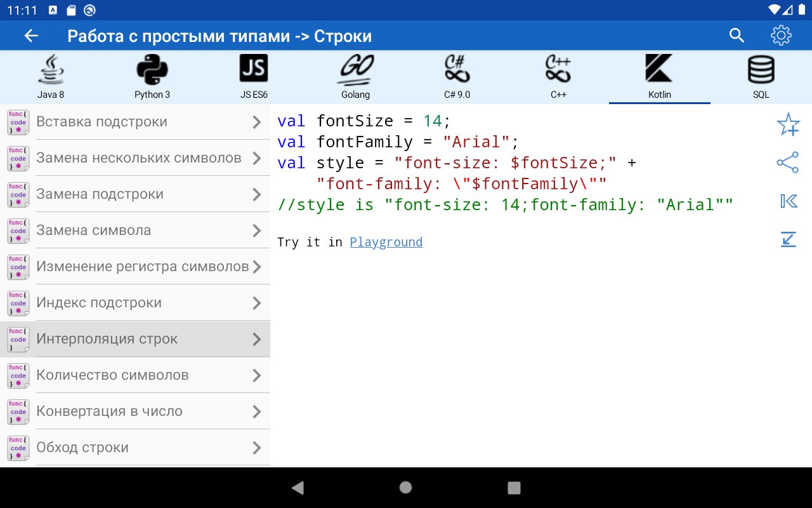This screenshot has width=812, height=508.
Task: Open the Замена символа topic
Action: click(135, 231)
